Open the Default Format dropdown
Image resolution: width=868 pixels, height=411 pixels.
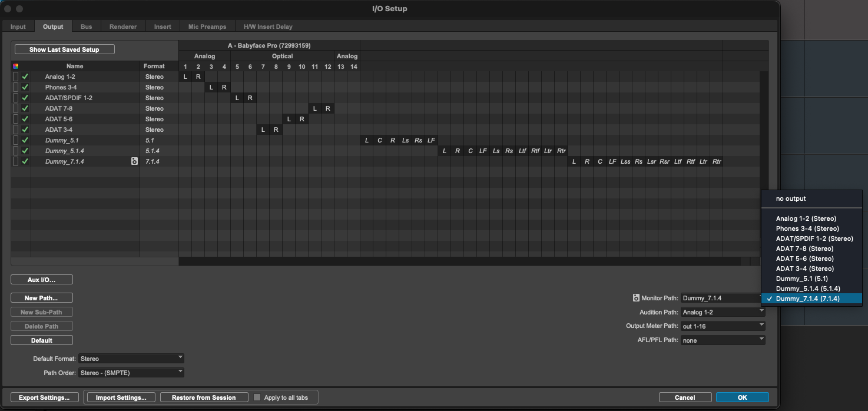(x=131, y=359)
